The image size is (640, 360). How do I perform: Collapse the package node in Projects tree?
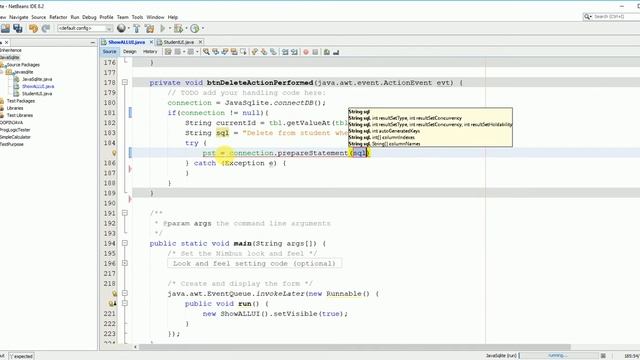pos(2,72)
